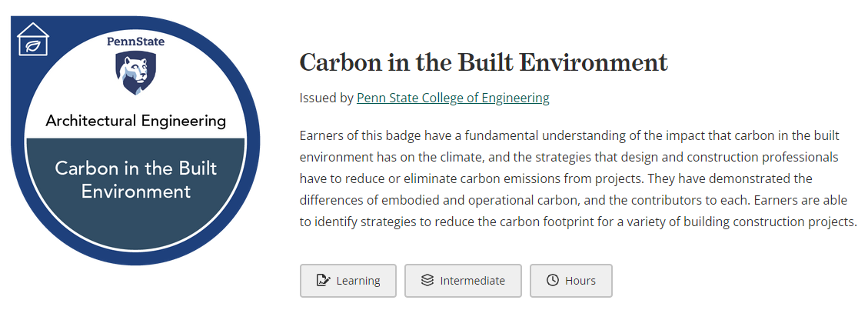Image resolution: width=868 pixels, height=310 pixels.
Task: Click Architectural Engineering text on the badge
Action: click(x=135, y=122)
